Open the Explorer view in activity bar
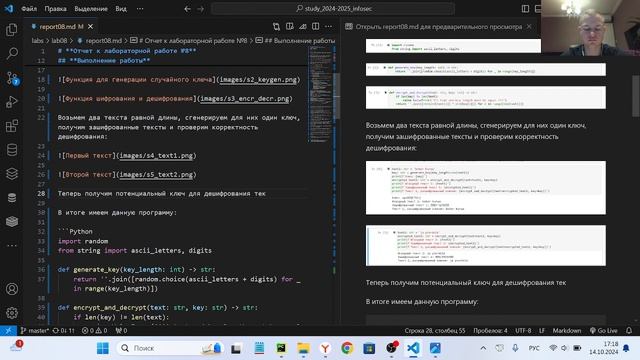 12,30
